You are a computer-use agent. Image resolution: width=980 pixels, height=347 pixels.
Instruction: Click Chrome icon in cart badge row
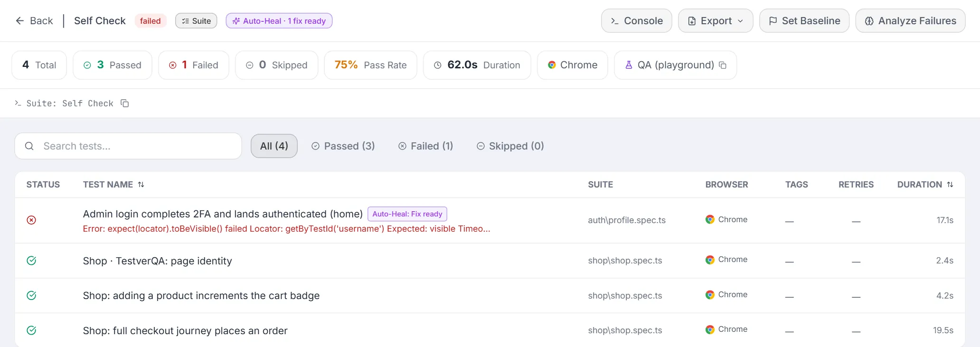[710, 295]
